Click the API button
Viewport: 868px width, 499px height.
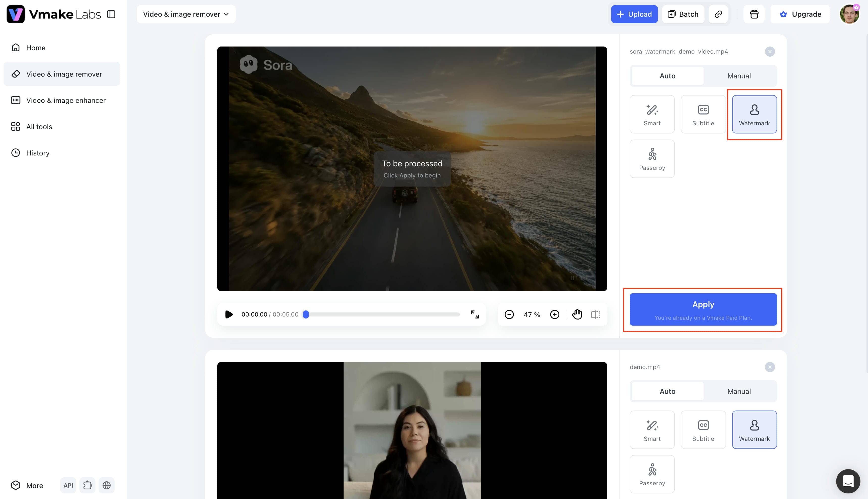pyautogui.click(x=68, y=485)
